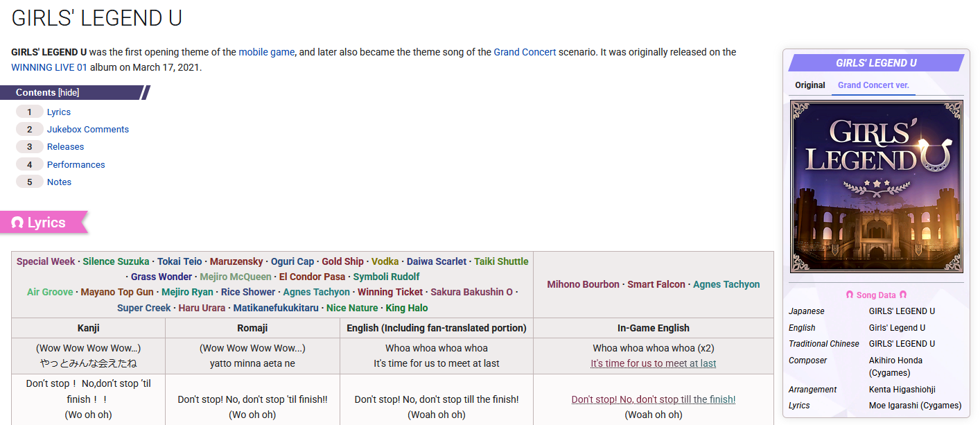
Task: Jump to Performances section in contents
Action: [76, 164]
